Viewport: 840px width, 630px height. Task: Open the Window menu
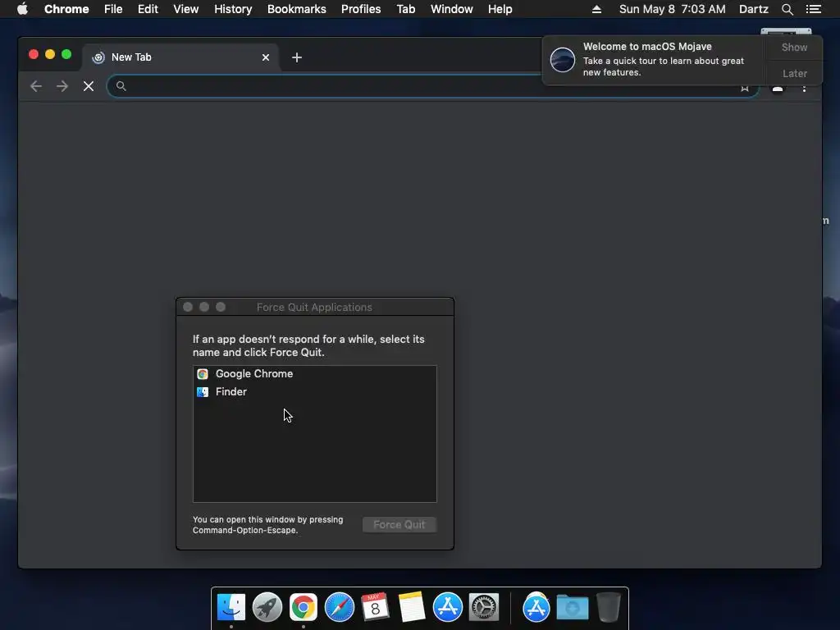coord(452,9)
